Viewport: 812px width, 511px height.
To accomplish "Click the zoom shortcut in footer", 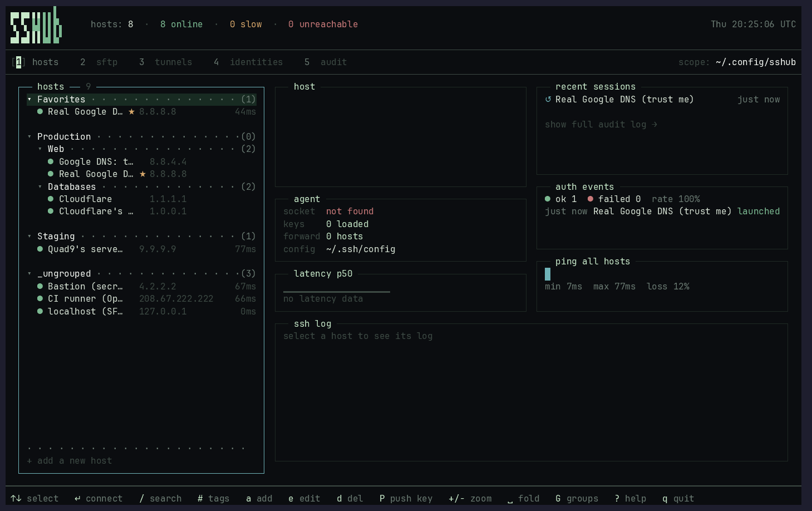I will click(470, 499).
